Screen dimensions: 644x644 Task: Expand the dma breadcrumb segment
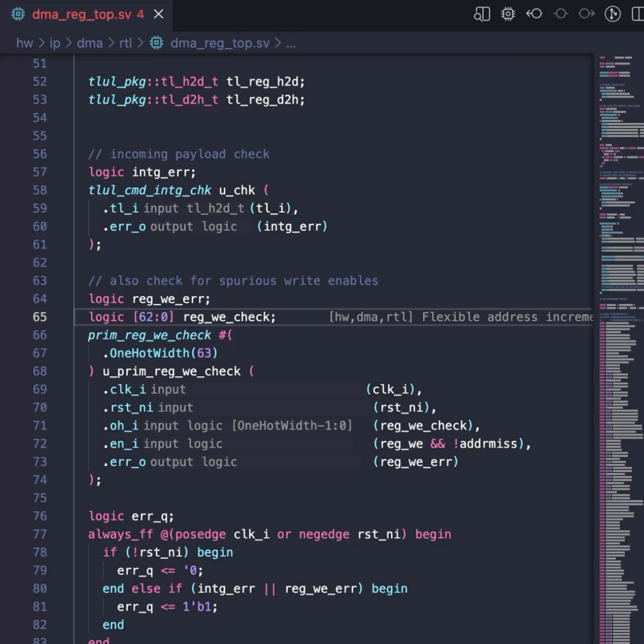coord(90,43)
